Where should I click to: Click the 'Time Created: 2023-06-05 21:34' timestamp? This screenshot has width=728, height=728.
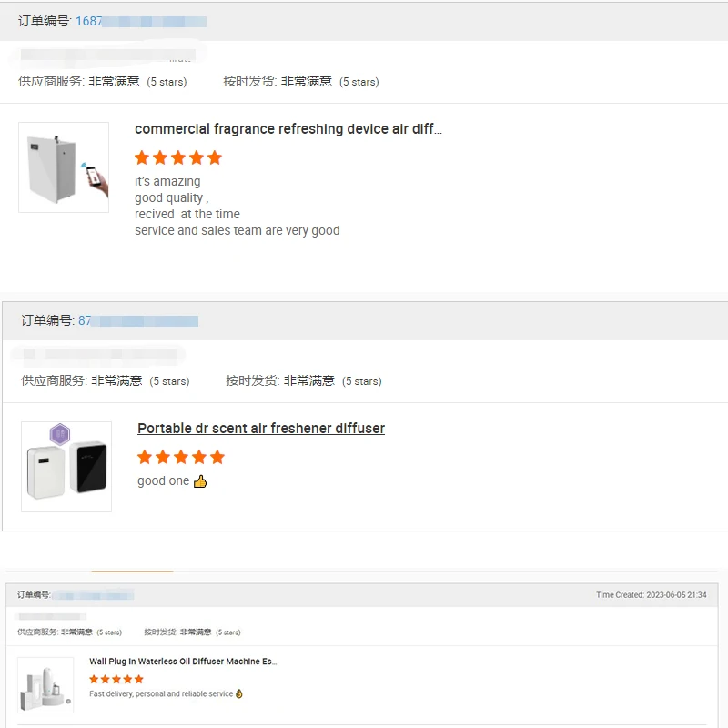pos(651,595)
